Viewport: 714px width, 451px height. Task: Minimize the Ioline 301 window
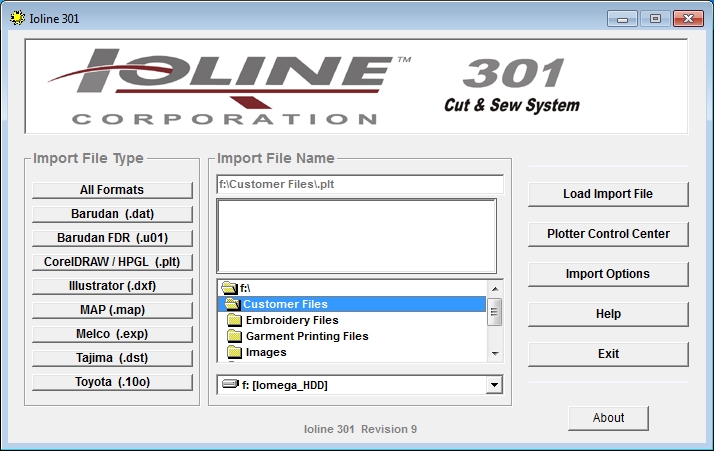[622, 19]
